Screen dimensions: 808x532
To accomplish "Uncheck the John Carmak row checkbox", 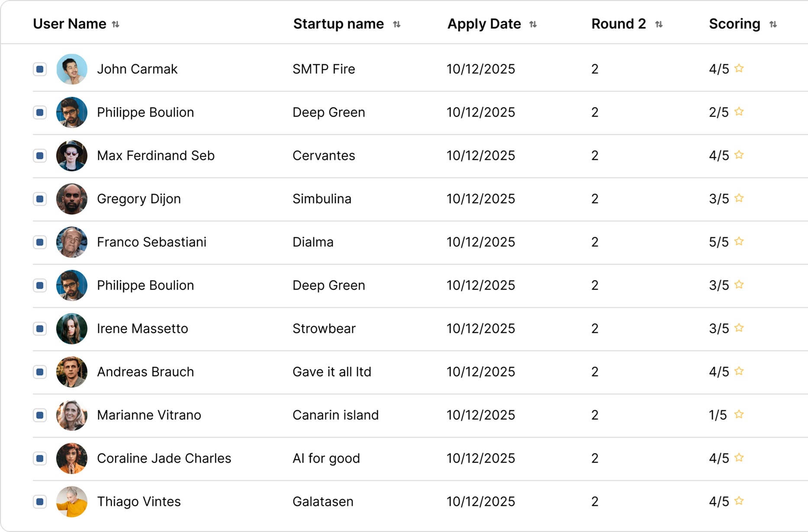I will point(40,69).
